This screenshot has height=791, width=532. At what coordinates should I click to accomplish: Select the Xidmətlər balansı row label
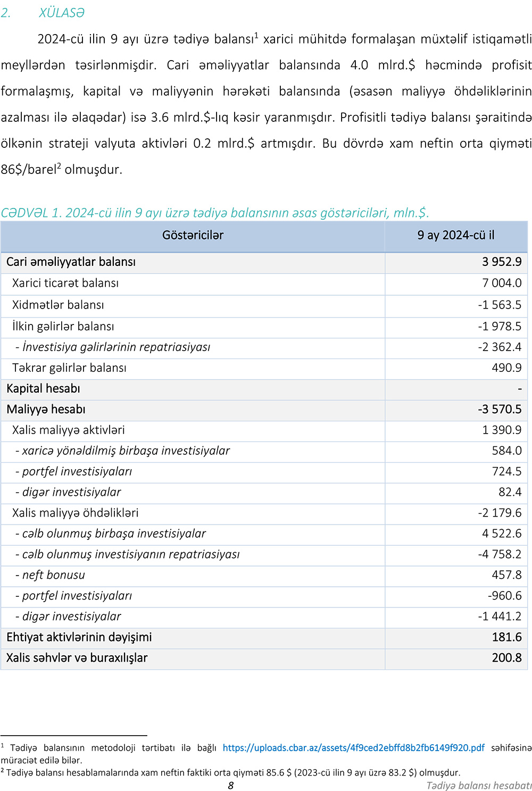(x=58, y=305)
